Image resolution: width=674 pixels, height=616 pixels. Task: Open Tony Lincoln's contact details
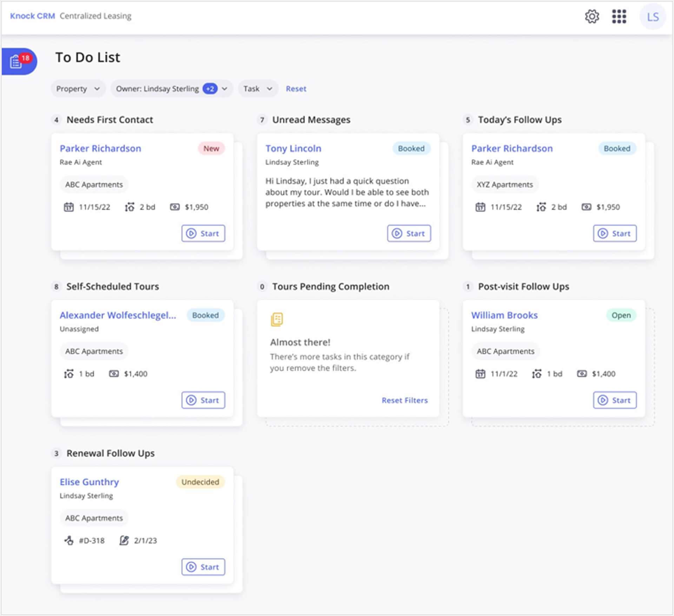tap(293, 148)
